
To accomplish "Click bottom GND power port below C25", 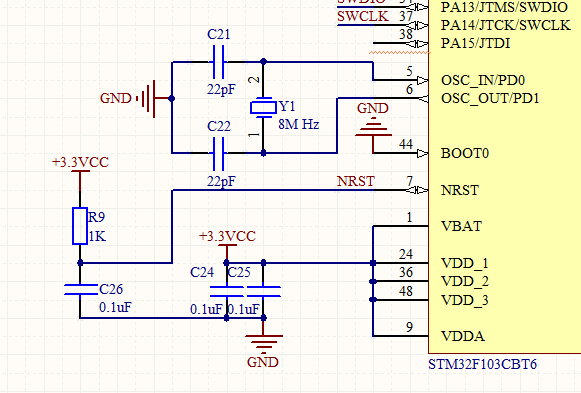I will [x=263, y=343].
